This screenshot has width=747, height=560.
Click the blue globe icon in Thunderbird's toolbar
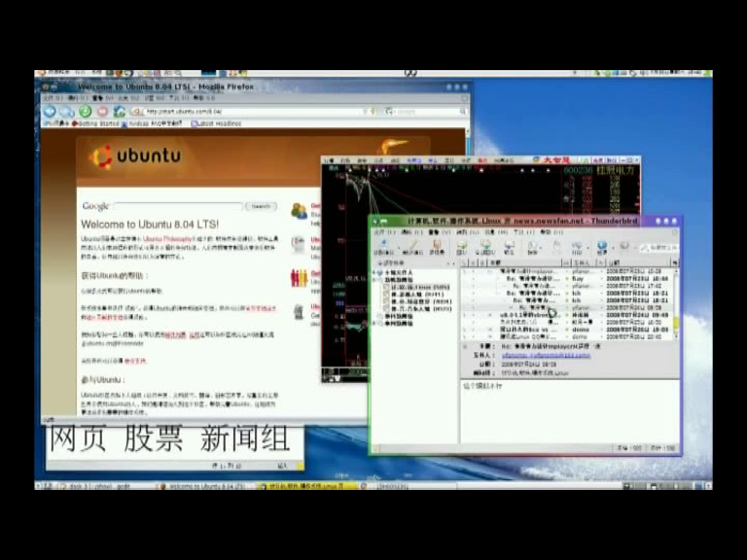[602, 247]
